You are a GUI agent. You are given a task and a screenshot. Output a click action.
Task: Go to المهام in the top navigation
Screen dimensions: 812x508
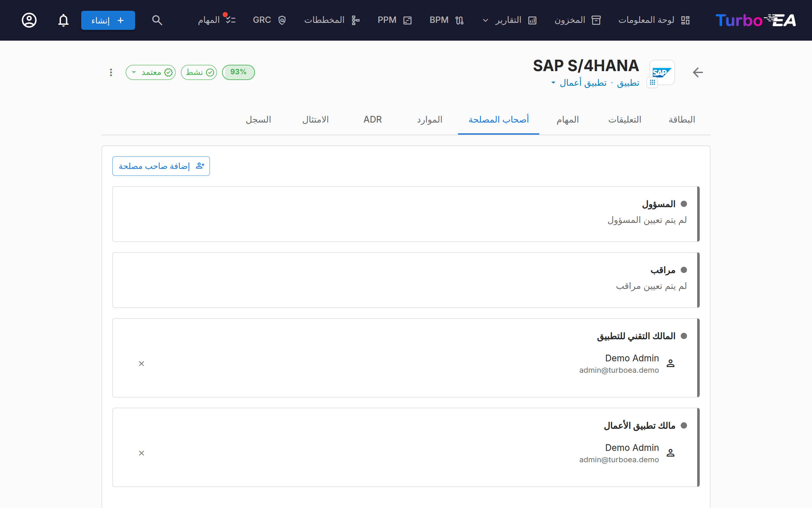(216, 20)
